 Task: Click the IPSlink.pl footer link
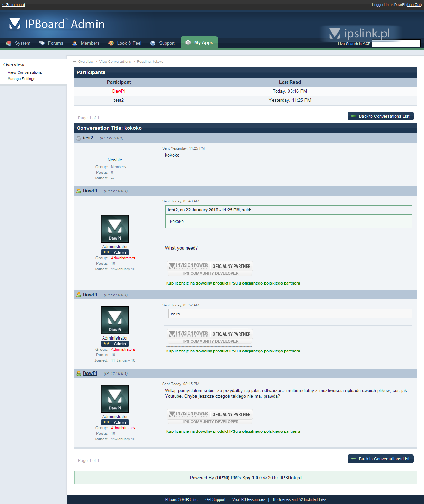pyautogui.click(x=291, y=478)
